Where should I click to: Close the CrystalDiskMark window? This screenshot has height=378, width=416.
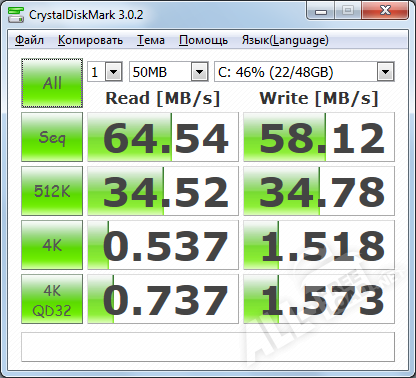[385, 11]
